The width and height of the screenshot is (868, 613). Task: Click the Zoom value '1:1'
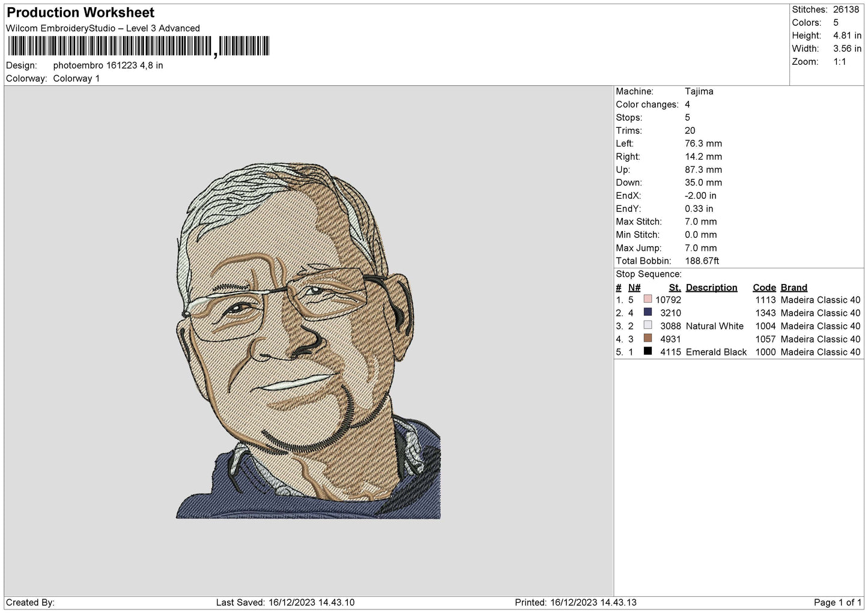(x=840, y=62)
